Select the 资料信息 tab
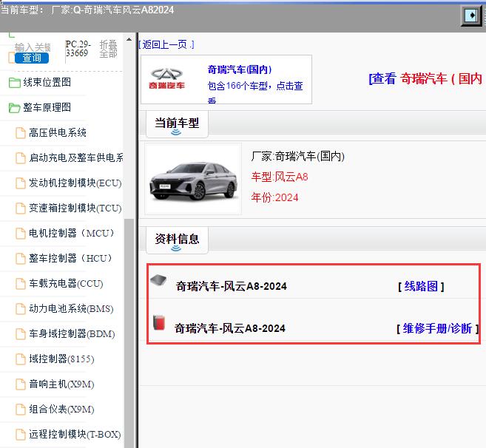486x448 pixels. pyautogui.click(x=177, y=240)
